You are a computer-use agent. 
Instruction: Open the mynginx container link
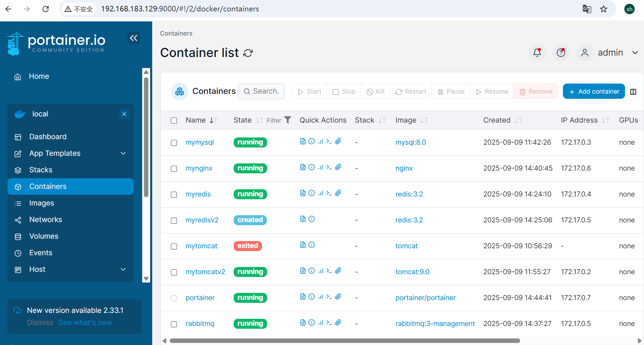[x=199, y=168]
